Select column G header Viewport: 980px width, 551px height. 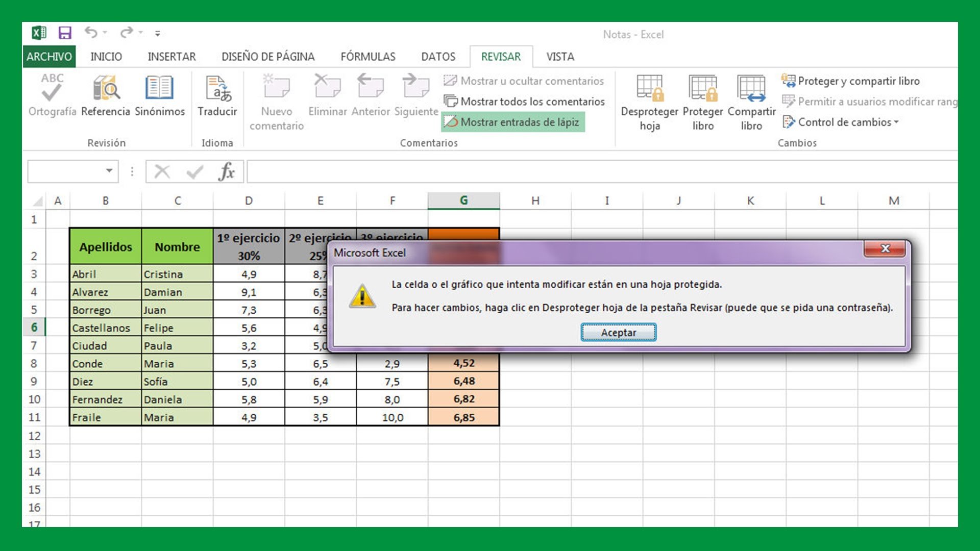pyautogui.click(x=463, y=201)
